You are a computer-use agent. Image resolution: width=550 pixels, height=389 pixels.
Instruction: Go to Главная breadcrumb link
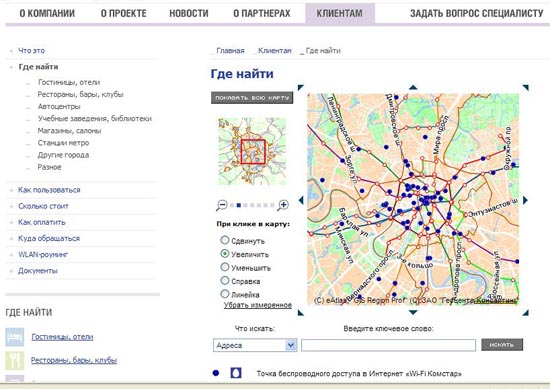coord(230,51)
